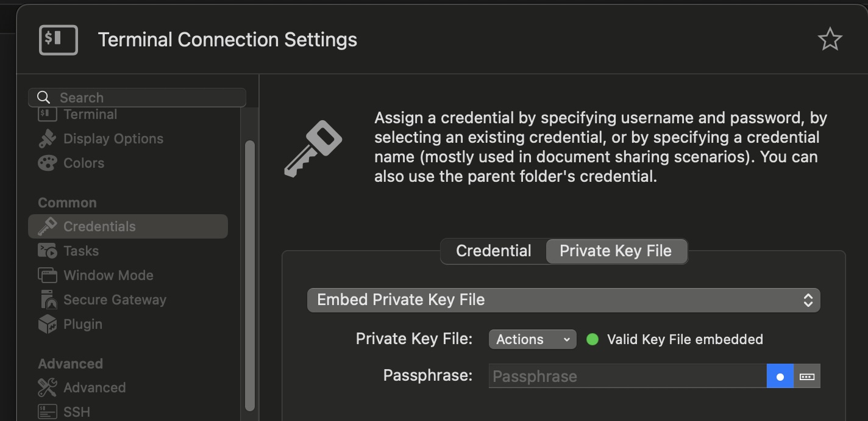Open the Embed Private Key File dropdown
This screenshot has height=421, width=868.
[x=563, y=300]
